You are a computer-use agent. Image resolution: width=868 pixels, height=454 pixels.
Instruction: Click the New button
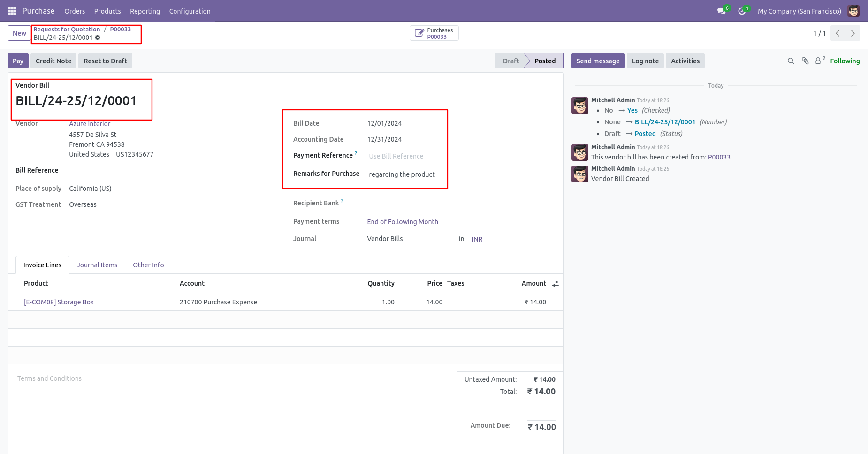point(19,33)
